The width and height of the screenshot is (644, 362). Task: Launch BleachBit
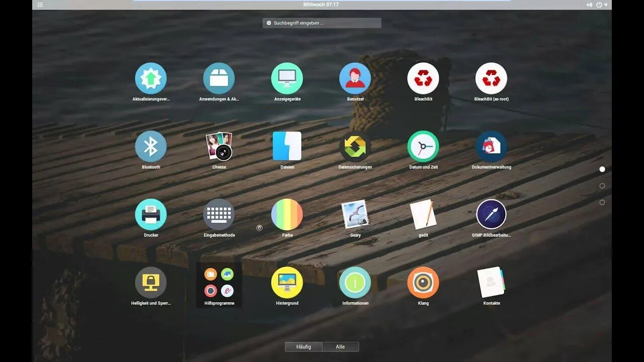[423, 78]
